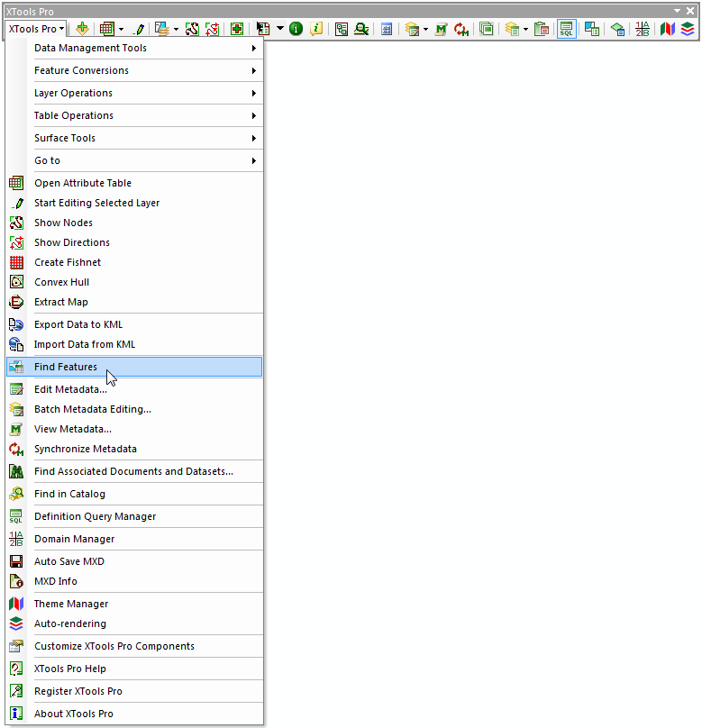This screenshot has width=702, height=728.
Task: Choose Export Data to KML
Action: 134,324
